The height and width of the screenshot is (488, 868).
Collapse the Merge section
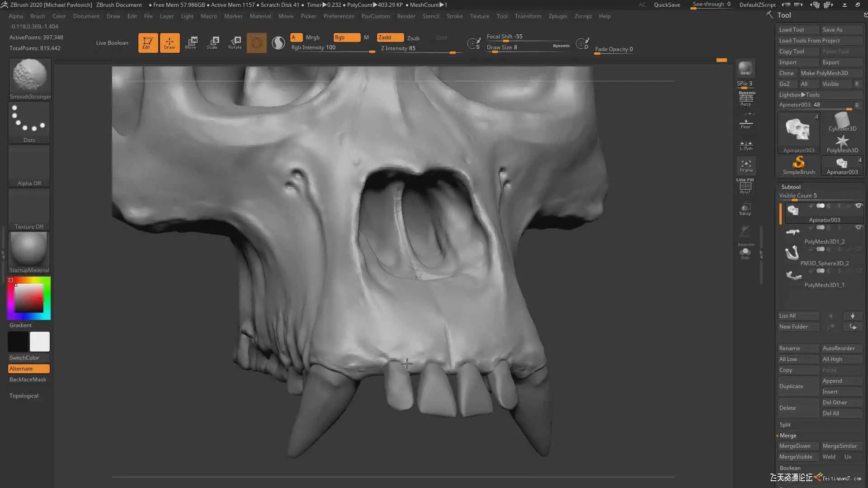[x=788, y=436]
